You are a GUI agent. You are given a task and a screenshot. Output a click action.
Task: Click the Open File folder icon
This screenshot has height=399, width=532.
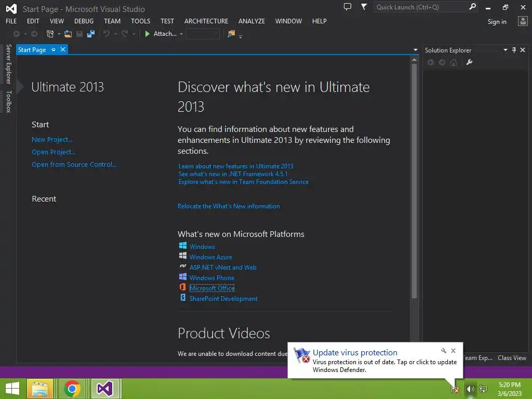68,34
